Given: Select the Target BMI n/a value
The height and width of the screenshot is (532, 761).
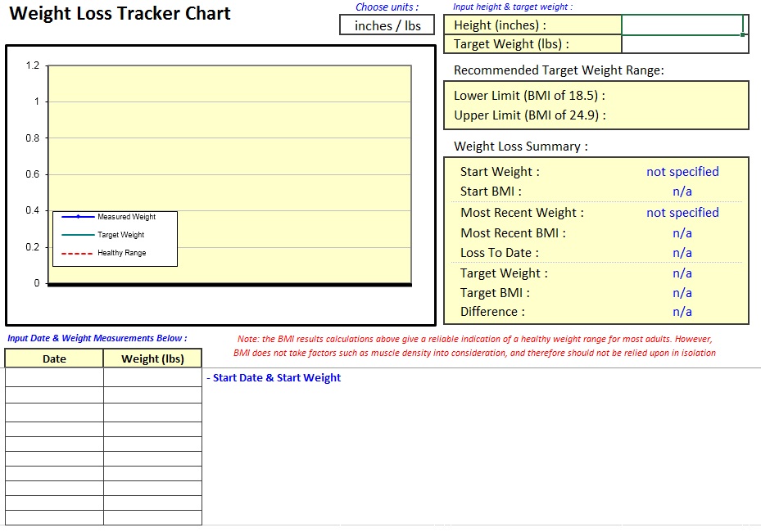Looking at the screenshot, I should click(682, 292).
